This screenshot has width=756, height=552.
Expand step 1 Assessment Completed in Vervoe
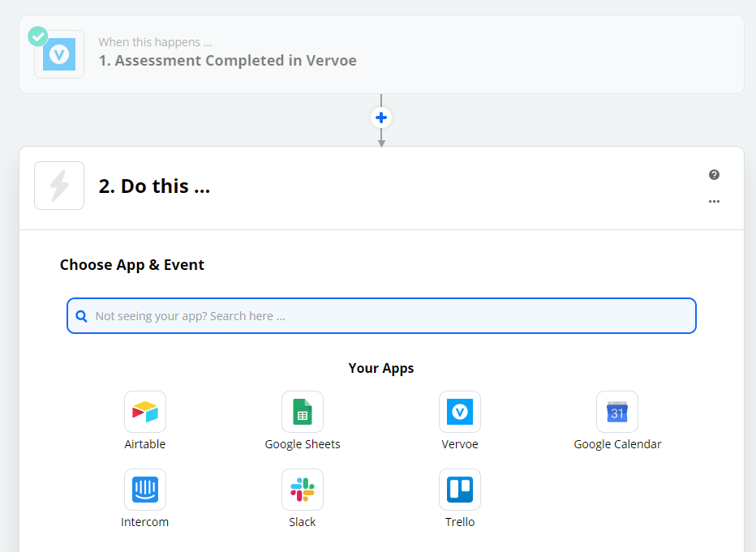coord(381,54)
